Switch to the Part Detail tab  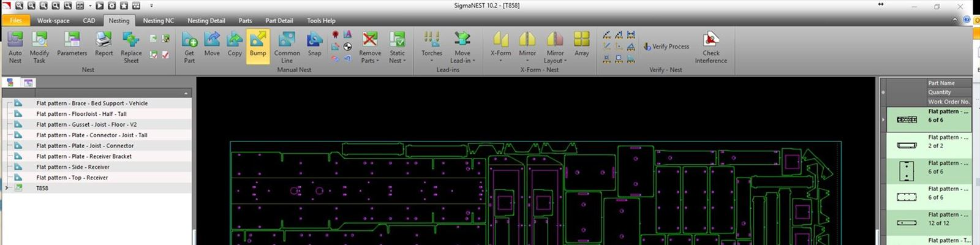click(x=279, y=20)
